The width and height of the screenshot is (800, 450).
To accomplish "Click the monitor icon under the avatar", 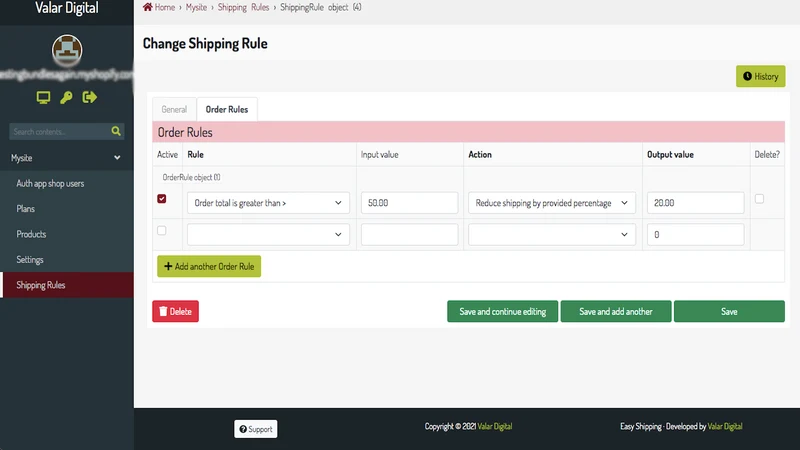I will click(43, 97).
